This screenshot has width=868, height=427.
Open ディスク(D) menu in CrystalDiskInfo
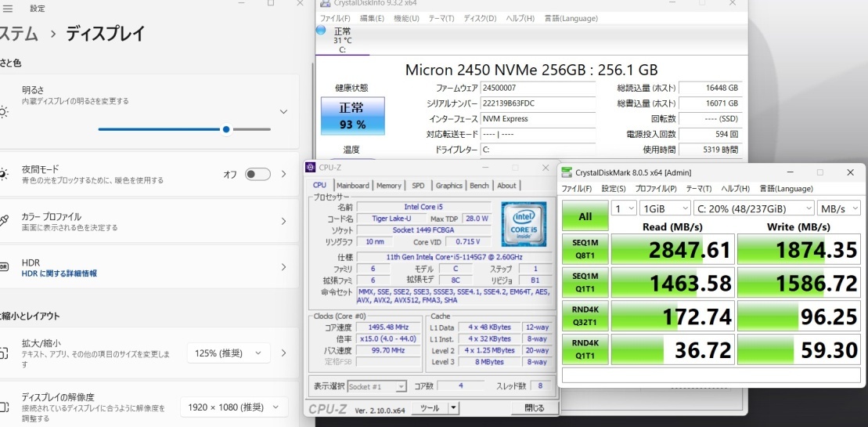[x=479, y=18]
